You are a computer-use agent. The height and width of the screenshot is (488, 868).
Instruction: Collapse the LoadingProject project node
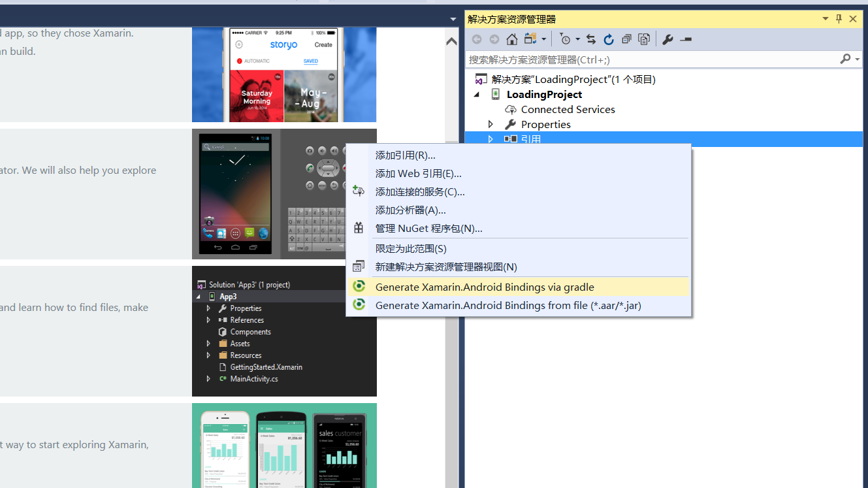[477, 94]
